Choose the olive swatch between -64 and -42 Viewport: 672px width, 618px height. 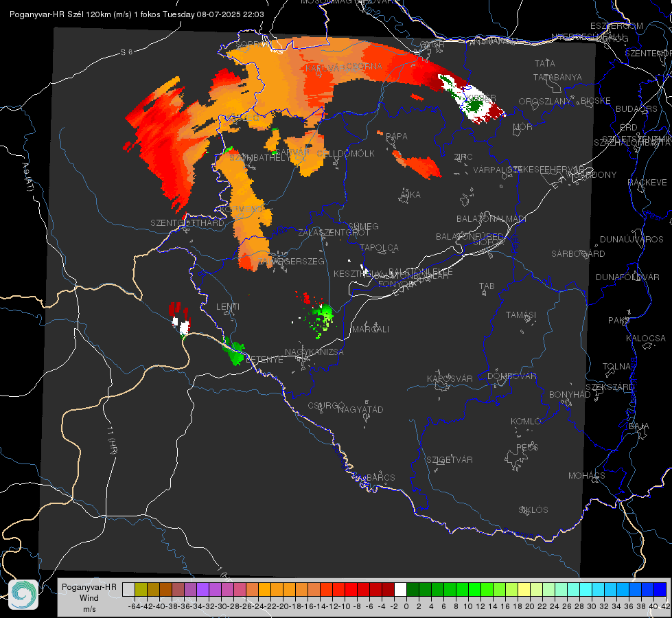pyautogui.click(x=141, y=590)
